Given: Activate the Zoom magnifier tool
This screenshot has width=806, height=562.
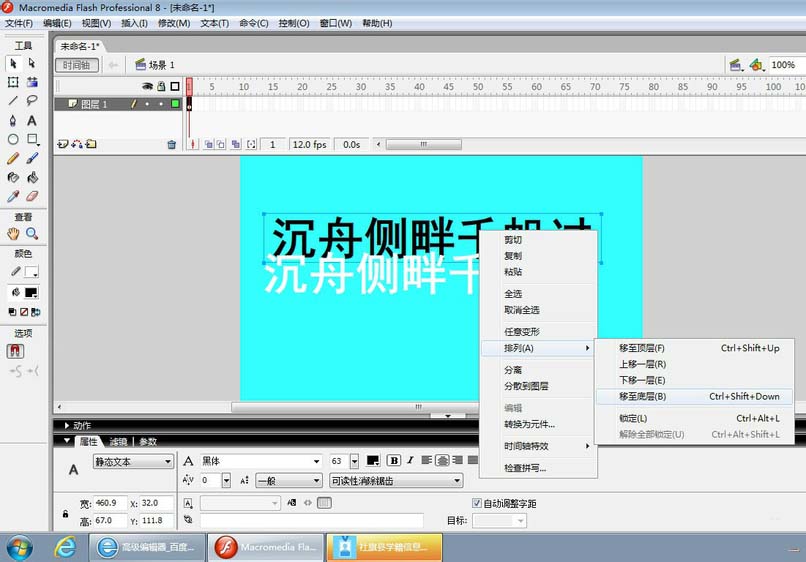Looking at the screenshot, I should pyautogui.click(x=32, y=233).
